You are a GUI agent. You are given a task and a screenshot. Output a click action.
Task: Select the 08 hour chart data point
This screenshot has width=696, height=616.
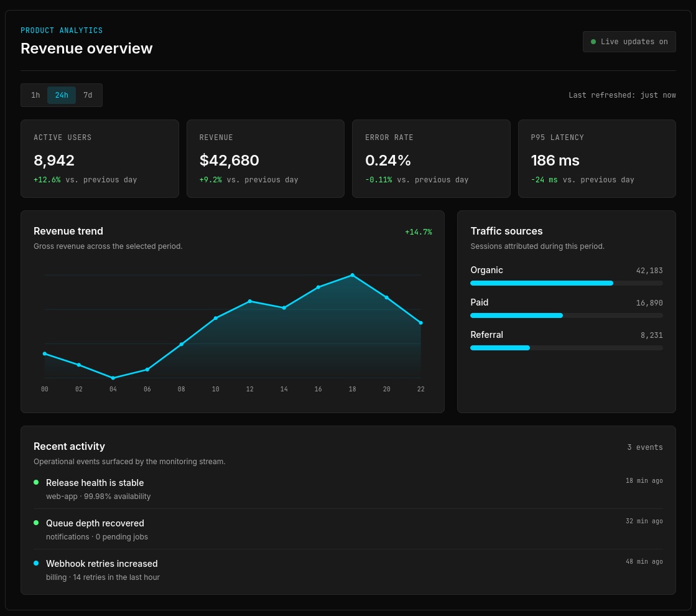pos(182,344)
